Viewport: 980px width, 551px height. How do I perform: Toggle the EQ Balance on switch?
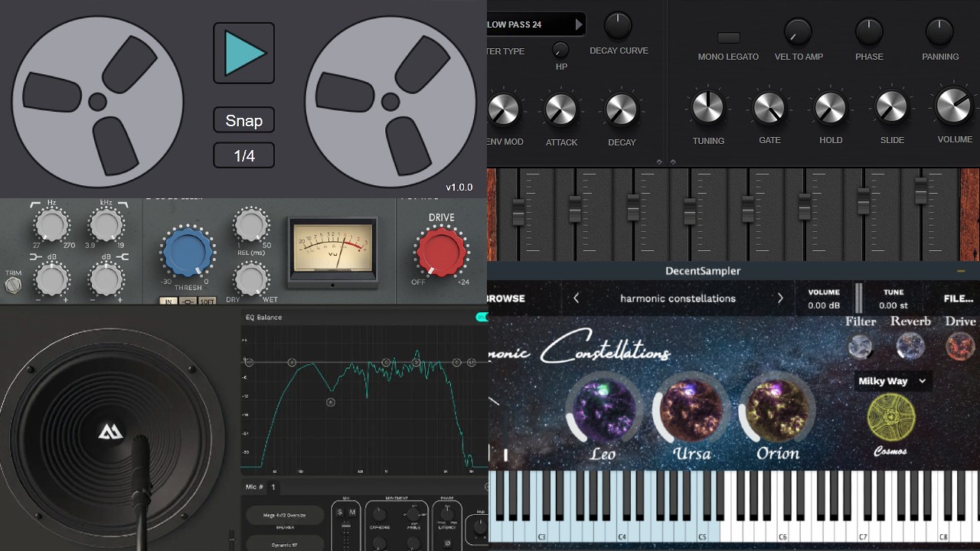click(x=482, y=317)
